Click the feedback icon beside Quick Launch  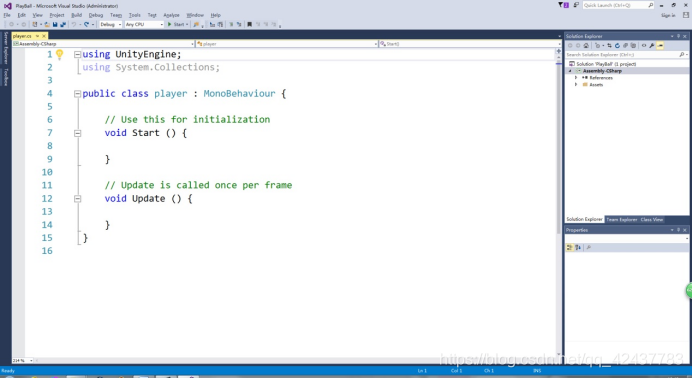[576, 5]
